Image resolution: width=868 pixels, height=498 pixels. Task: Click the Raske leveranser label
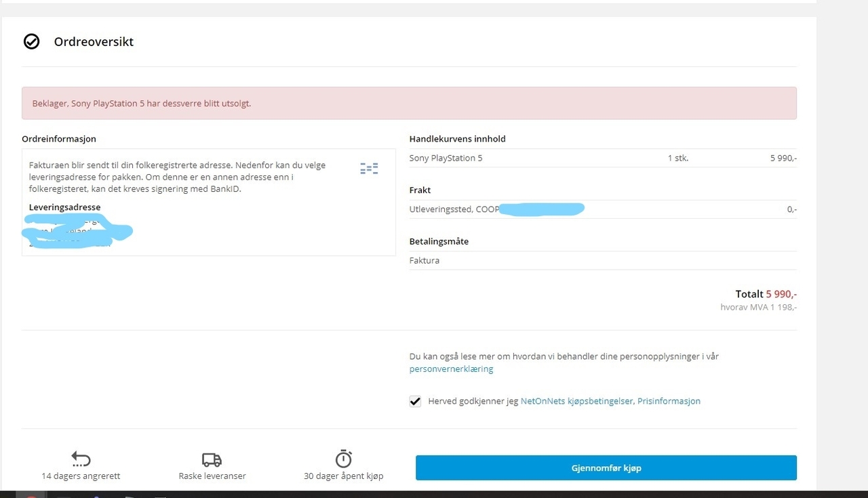coord(212,476)
